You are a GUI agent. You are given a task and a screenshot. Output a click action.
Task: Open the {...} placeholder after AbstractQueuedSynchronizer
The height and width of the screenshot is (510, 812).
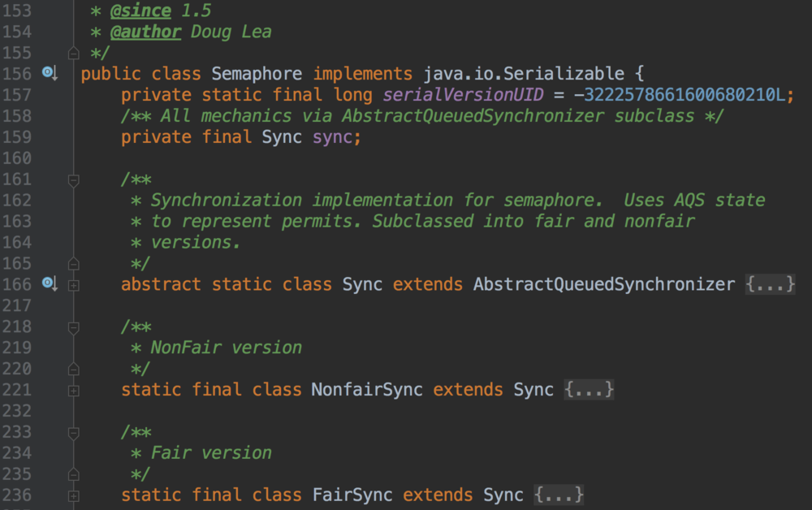click(770, 283)
